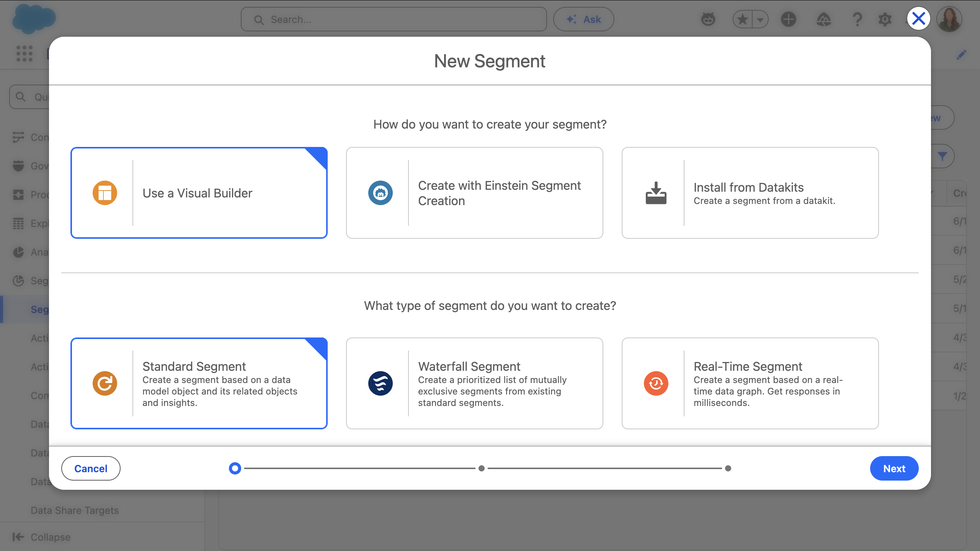980x551 pixels.
Task: Click the filter funnel icon on the list
Action: tap(942, 156)
